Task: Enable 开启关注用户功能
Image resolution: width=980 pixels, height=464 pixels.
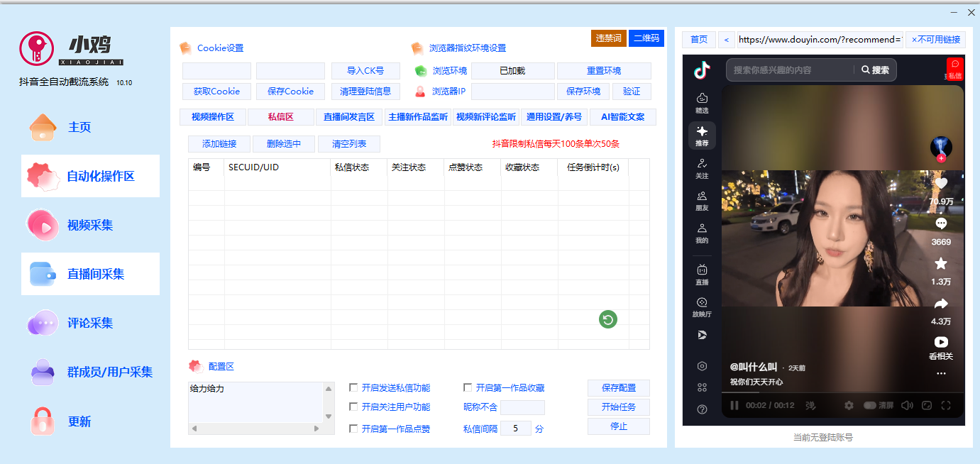Action: pyautogui.click(x=353, y=407)
